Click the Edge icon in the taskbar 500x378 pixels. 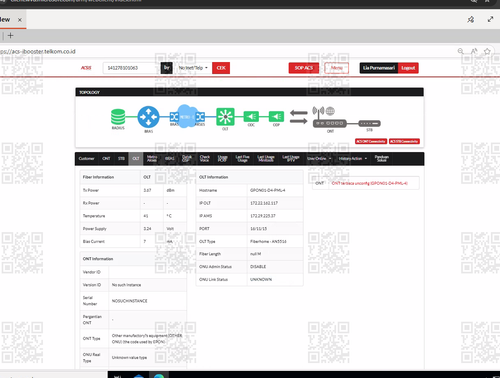tap(159, 375)
